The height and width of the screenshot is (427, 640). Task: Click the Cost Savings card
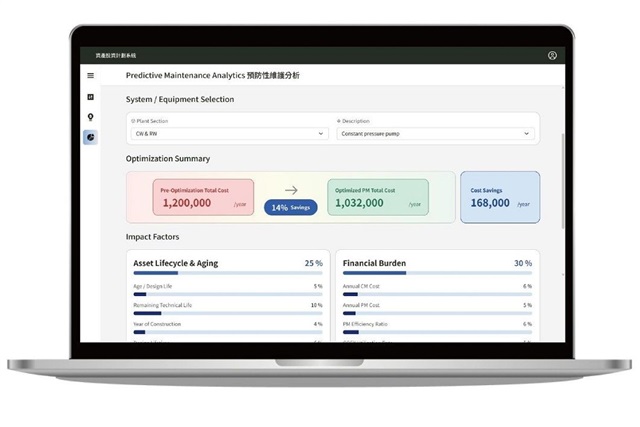coord(499,197)
